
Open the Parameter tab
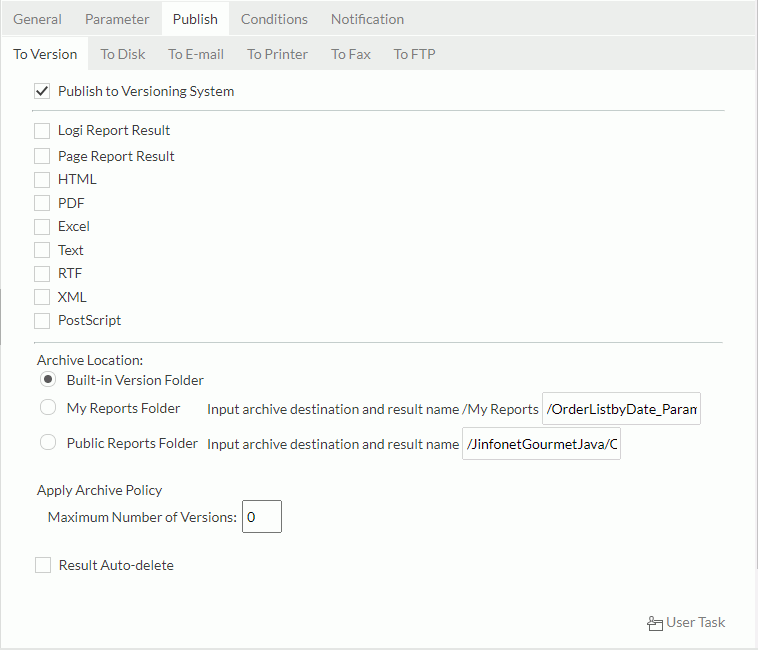click(x=117, y=19)
